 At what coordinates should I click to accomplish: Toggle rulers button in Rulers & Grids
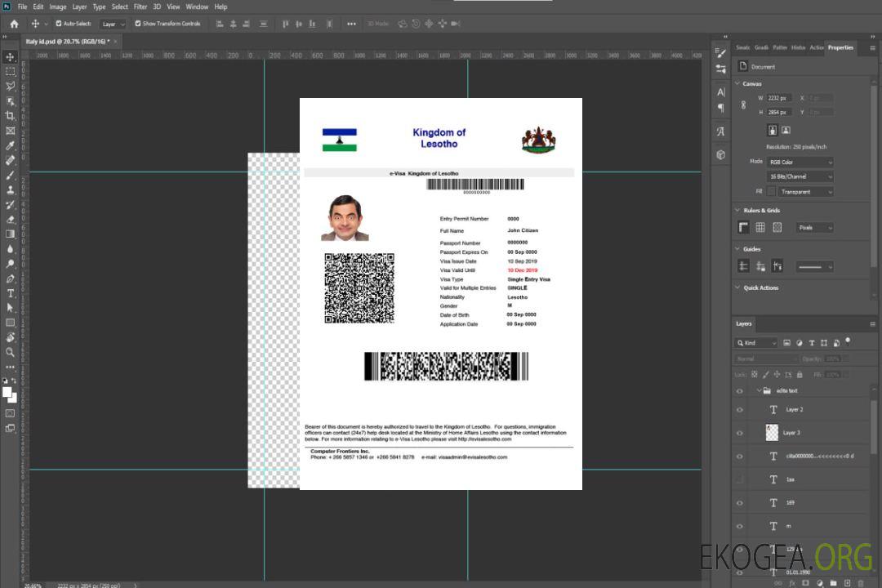[743, 227]
